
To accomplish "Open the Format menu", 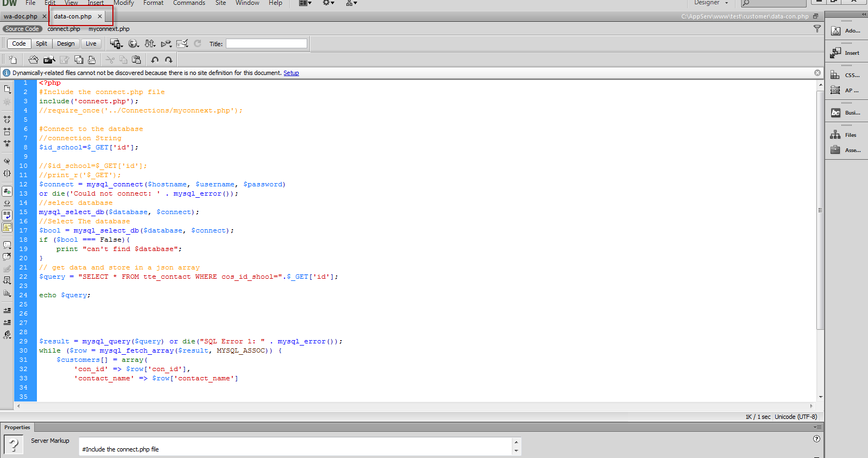I will click(x=153, y=3).
